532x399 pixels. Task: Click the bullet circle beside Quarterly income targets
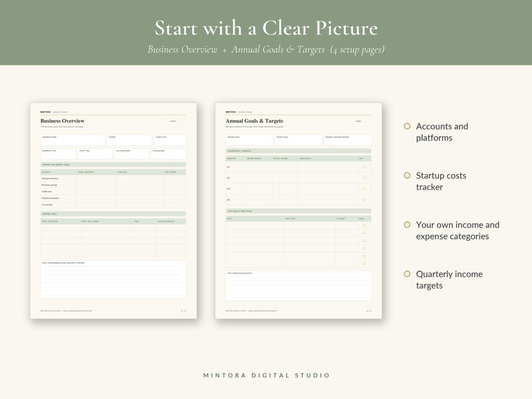click(x=407, y=274)
